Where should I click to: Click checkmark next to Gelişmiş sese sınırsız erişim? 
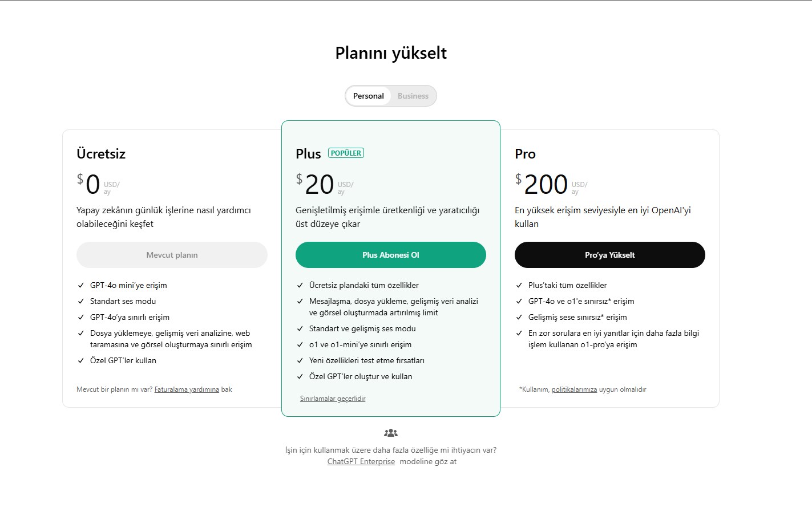pyautogui.click(x=519, y=317)
